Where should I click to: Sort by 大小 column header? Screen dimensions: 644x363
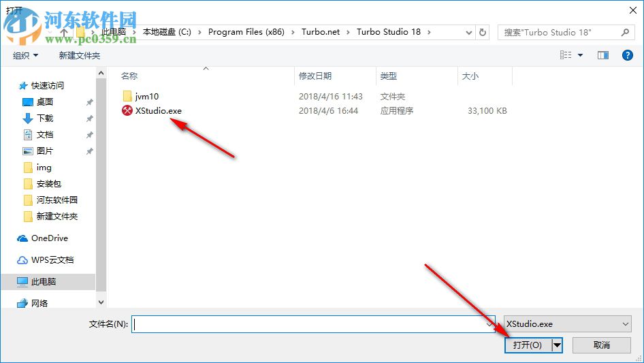[x=470, y=76]
